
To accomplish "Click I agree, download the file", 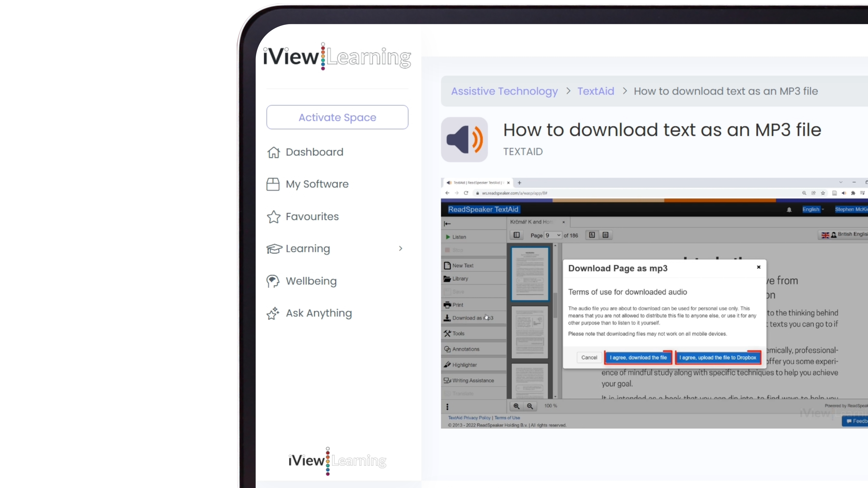I will click(x=638, y=358).
